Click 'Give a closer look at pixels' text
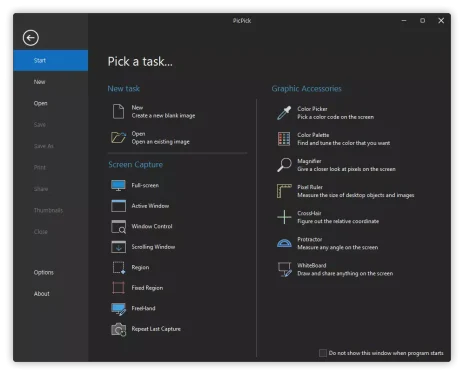The height and width of the screenshot is (375, 464). [346, 169]
